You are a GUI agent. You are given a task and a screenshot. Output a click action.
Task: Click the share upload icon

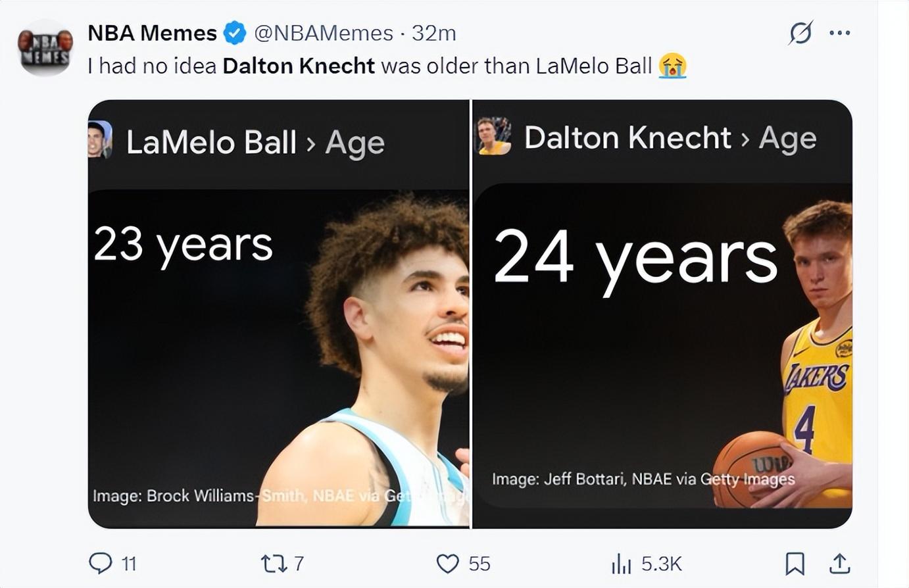839,564
